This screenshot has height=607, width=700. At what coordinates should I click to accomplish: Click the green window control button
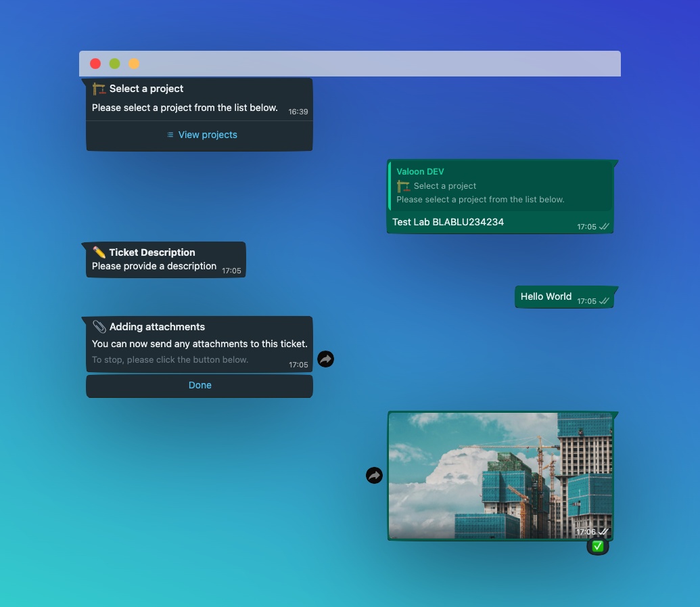115,64
